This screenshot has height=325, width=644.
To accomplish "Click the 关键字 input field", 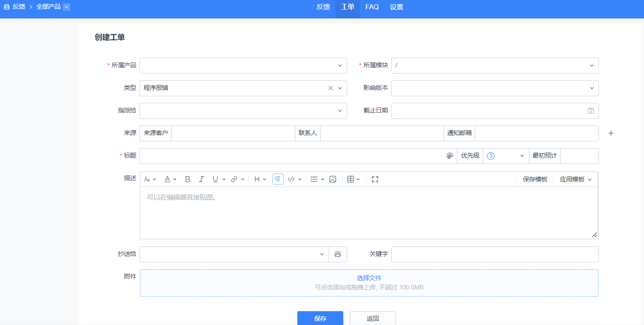I will (x=494, y=254).
